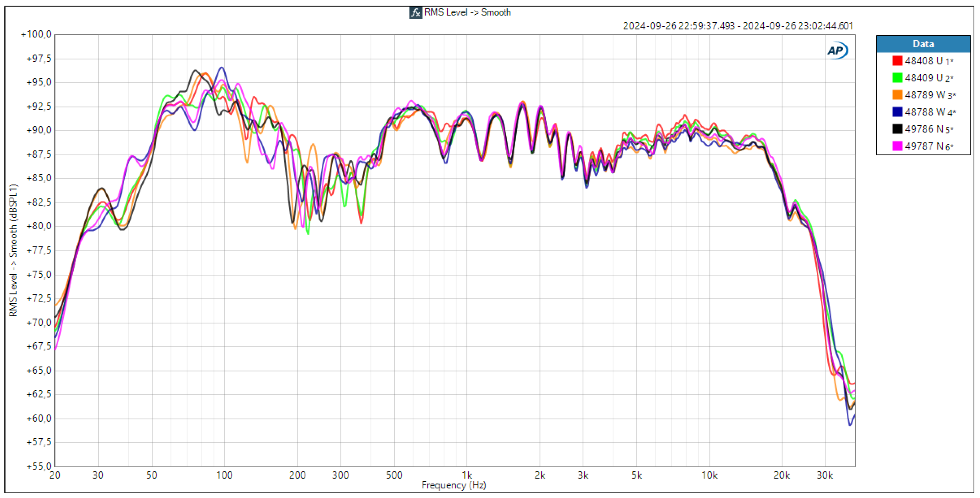Image resolution: width=980 pixels, height=498 pixels.
Task: Click the dark blue swatch for 48788 W
Action: (897, 112)
